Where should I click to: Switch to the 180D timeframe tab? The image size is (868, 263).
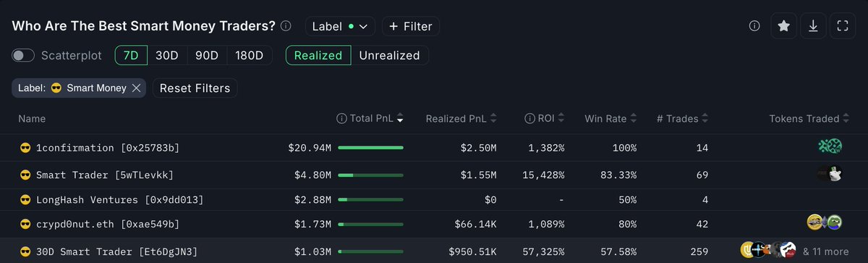[x=250, y=56]
